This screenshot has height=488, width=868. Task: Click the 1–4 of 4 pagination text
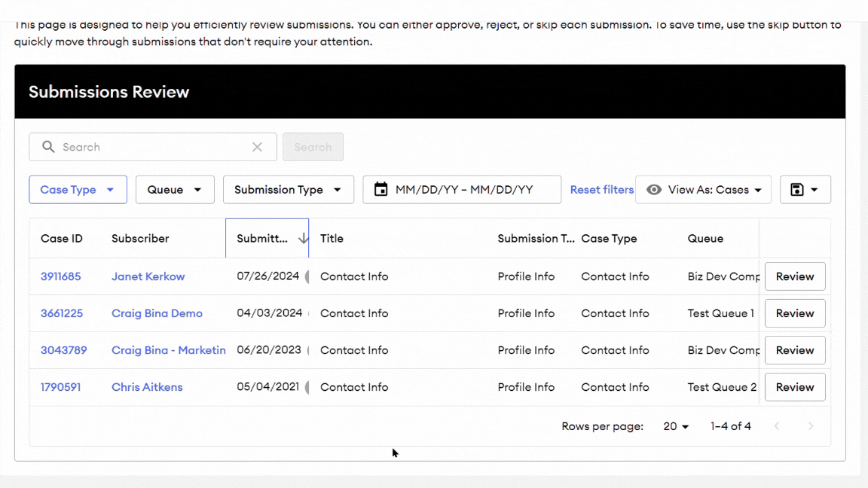(x=731, y=426)
